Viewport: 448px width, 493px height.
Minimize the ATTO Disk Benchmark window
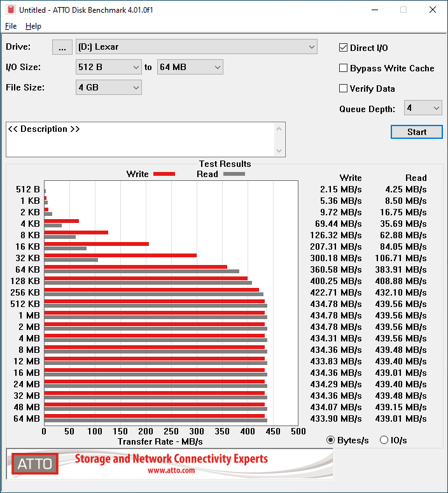(374, 10)
